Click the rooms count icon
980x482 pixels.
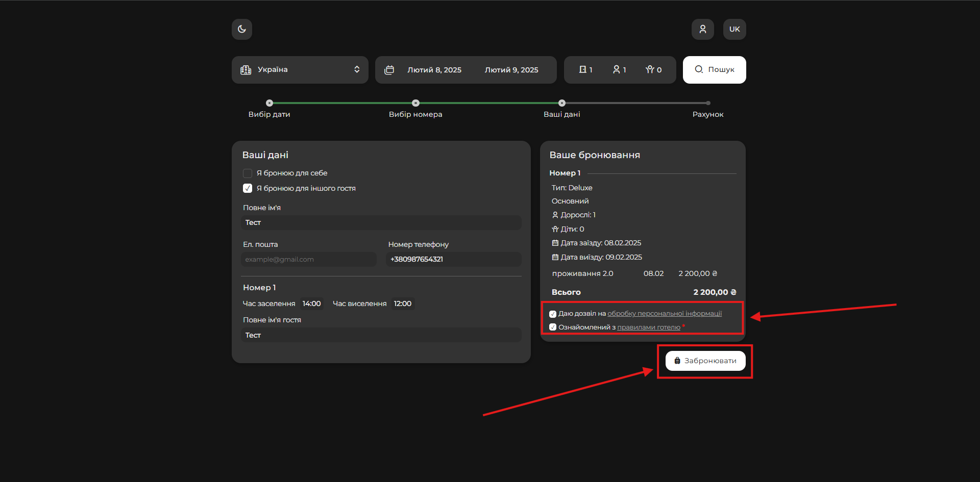582,69
